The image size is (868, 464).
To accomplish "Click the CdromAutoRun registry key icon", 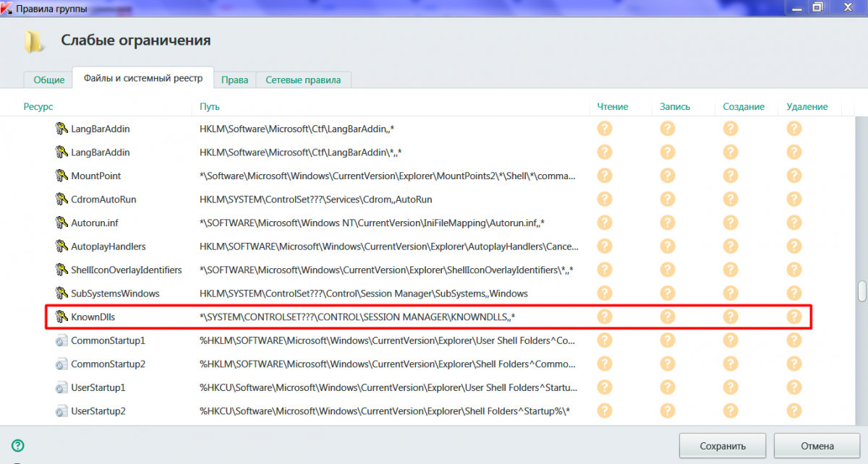I will pyautogui.click(x=61, y=199).
